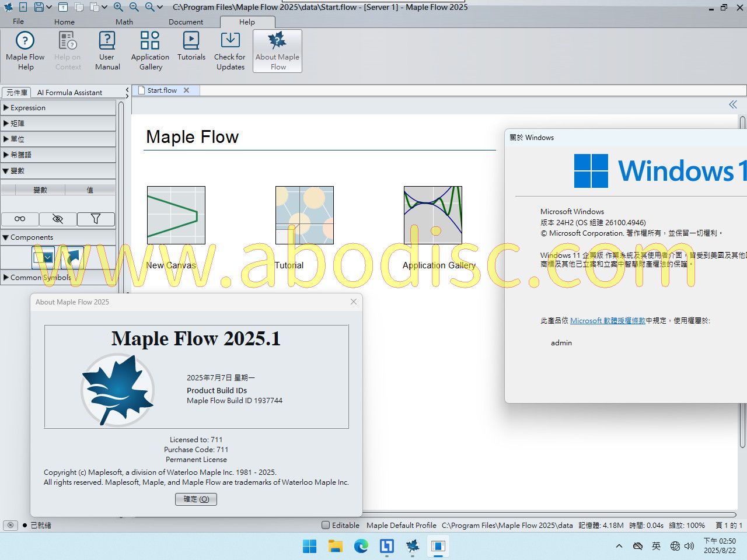Screen dimensions: 747x560
Task: Click the stop icon in status bar
Action: coord(11,525)
